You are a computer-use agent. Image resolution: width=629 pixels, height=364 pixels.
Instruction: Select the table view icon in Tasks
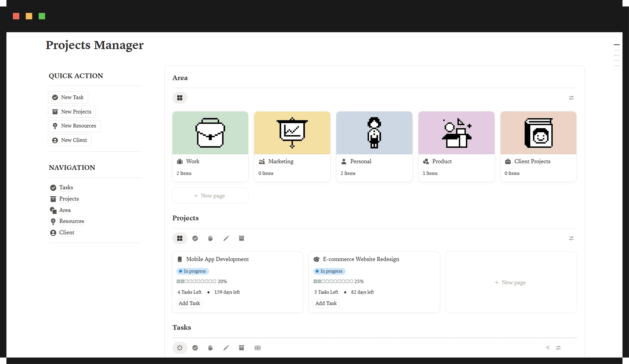tap(257, 348)
